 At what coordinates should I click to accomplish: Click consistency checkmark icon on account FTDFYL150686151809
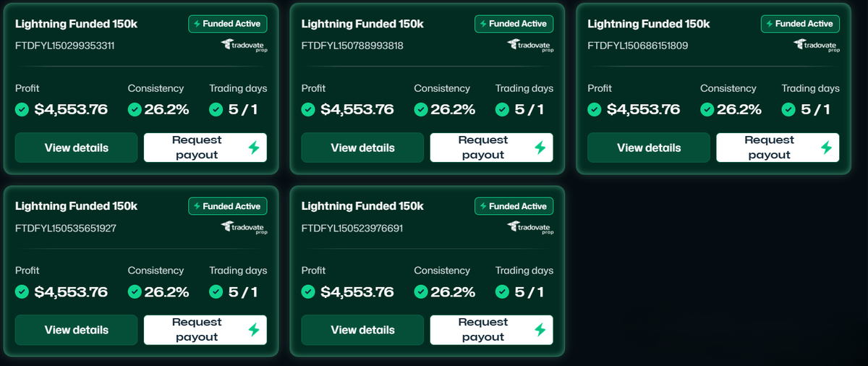point(707,110)
